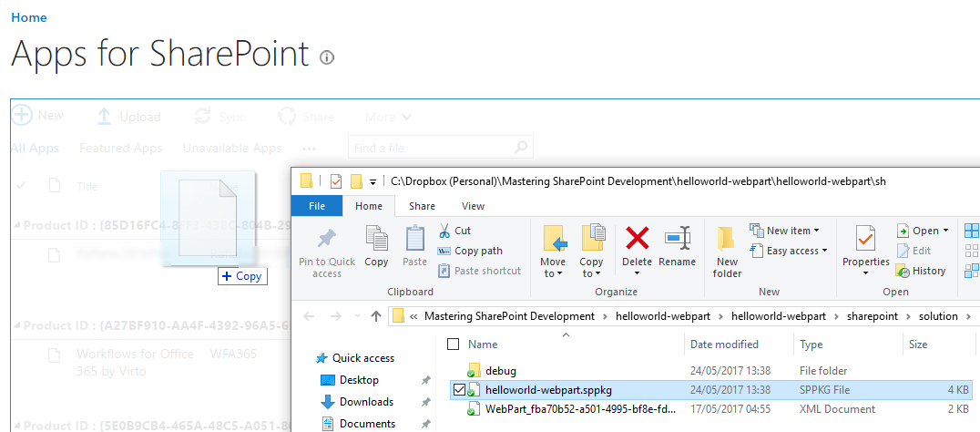The height and width of the screenshot is (432, 980).
Task: Open the New item dropdown
Action: [x=785, y=231]
